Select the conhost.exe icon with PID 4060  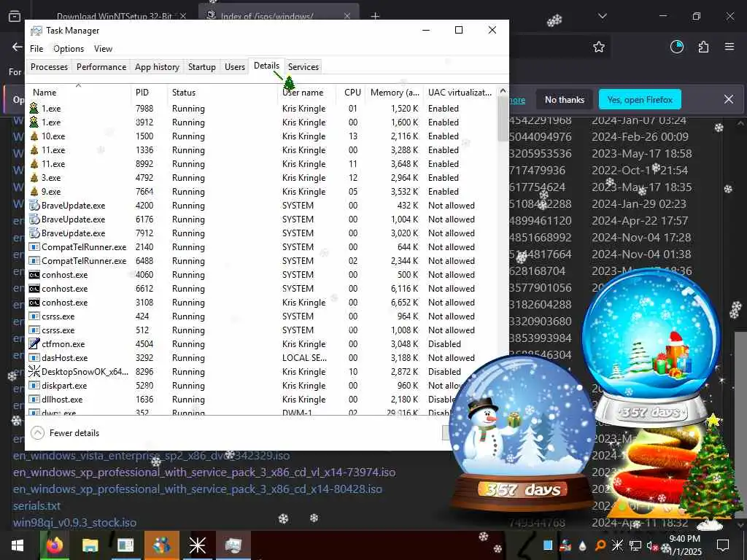pos(34,275)
